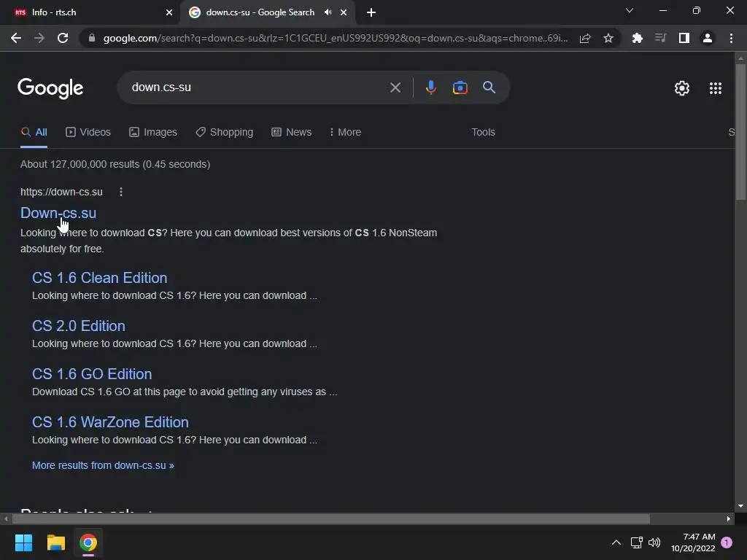Click the address bar URL
Viewport: 747px width, 560px height.
point(336,38)
